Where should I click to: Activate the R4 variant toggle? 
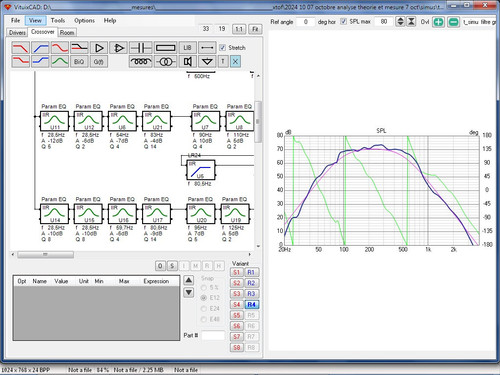point(251,304)
